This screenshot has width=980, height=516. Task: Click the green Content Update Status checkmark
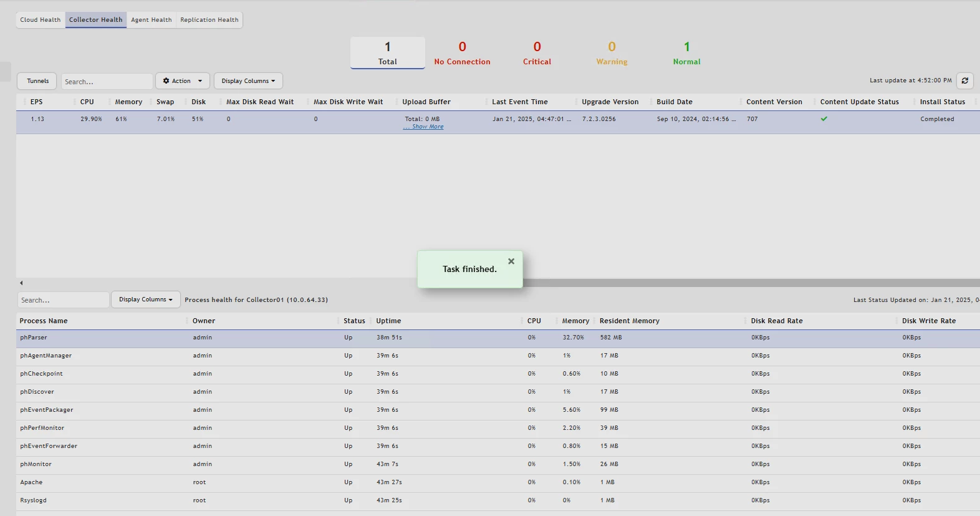tap(824, 119)
